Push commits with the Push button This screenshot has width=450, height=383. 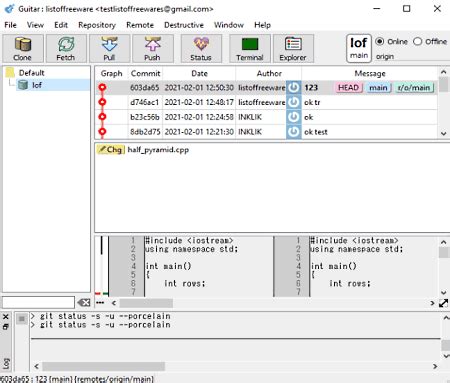point(153,48)
